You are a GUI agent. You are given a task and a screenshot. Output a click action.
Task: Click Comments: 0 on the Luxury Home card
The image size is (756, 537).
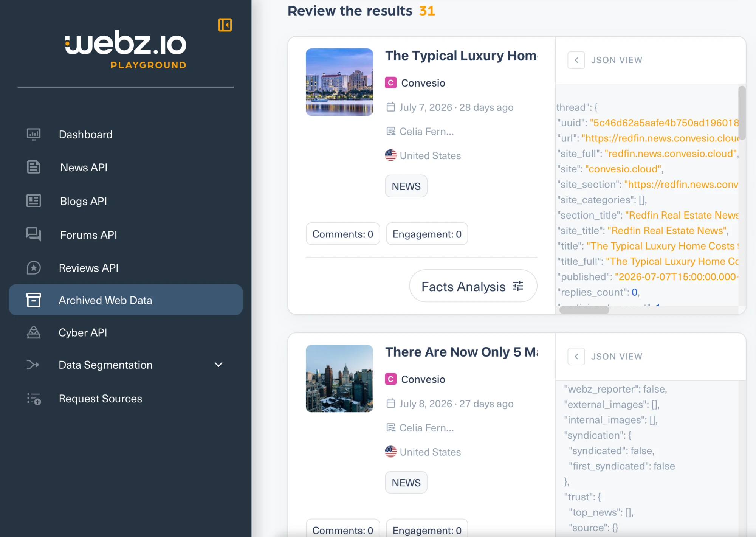[343, 234]
